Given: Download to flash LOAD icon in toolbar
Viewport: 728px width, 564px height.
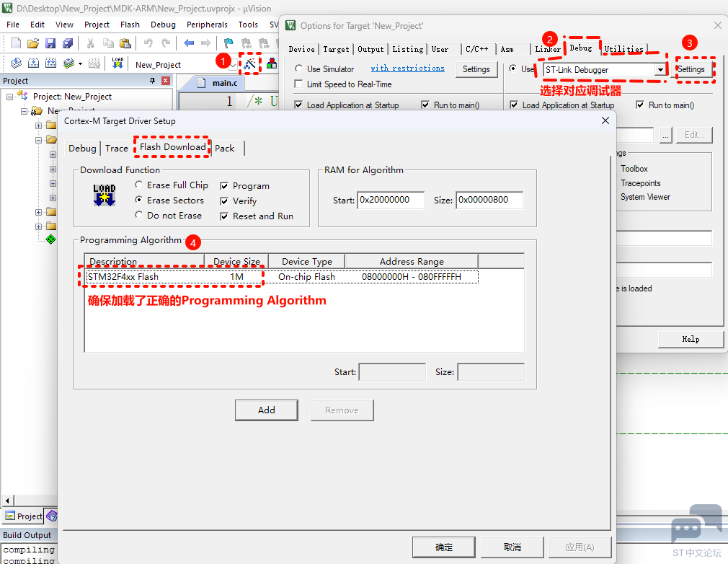Looking at the screenshot, I should point(117,63).
